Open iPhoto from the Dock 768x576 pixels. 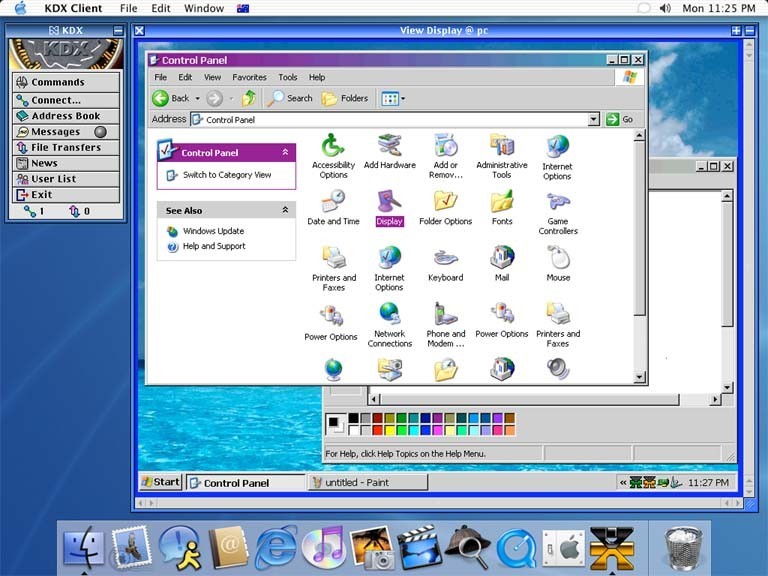pos(371,548)
